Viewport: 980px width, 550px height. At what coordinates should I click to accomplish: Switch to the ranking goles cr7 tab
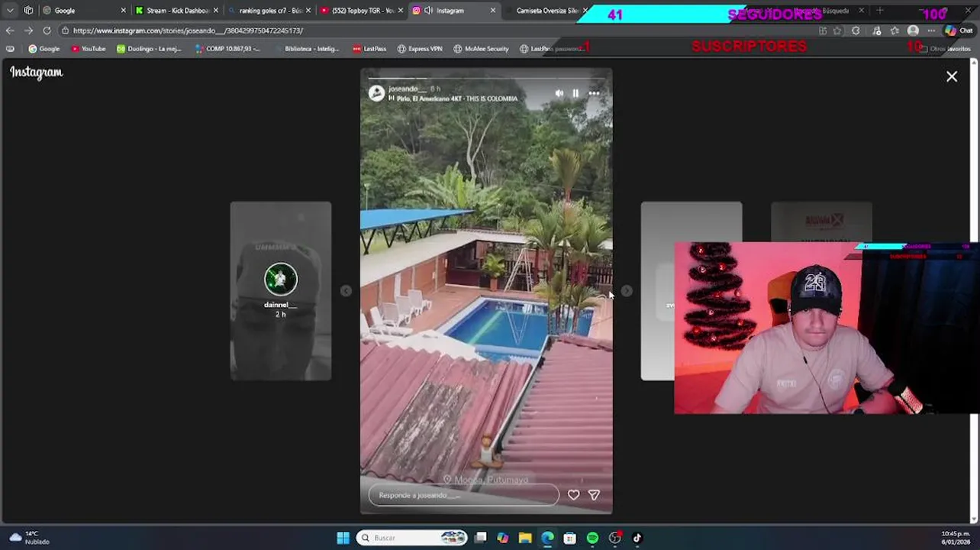point(270,11)
